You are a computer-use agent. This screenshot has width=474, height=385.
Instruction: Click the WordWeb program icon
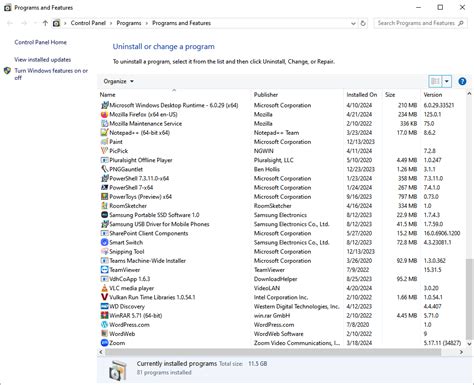click(104, 333)
